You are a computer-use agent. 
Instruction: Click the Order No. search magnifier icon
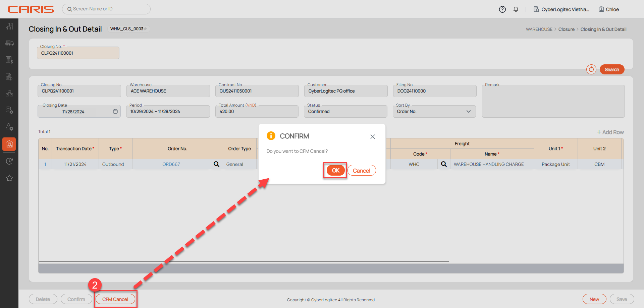pyautogui.click(x=216, y=164)
